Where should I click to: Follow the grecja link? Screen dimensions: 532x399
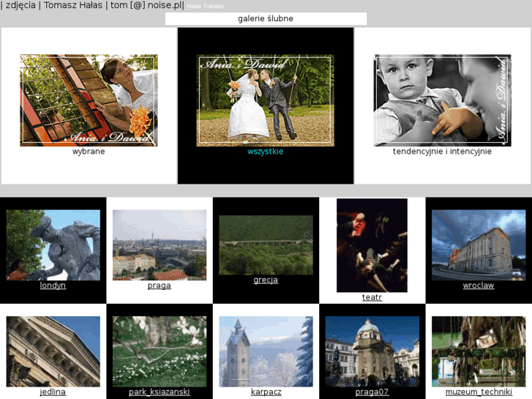(x=266, y=280)
